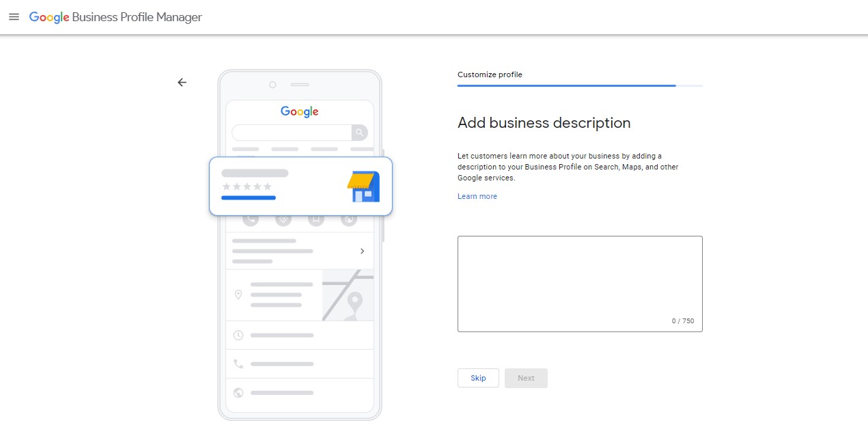Click the globe website icon in mockup
Image resolution: width=868 pixels, height=421 pixels.
(x=238, y=392)
